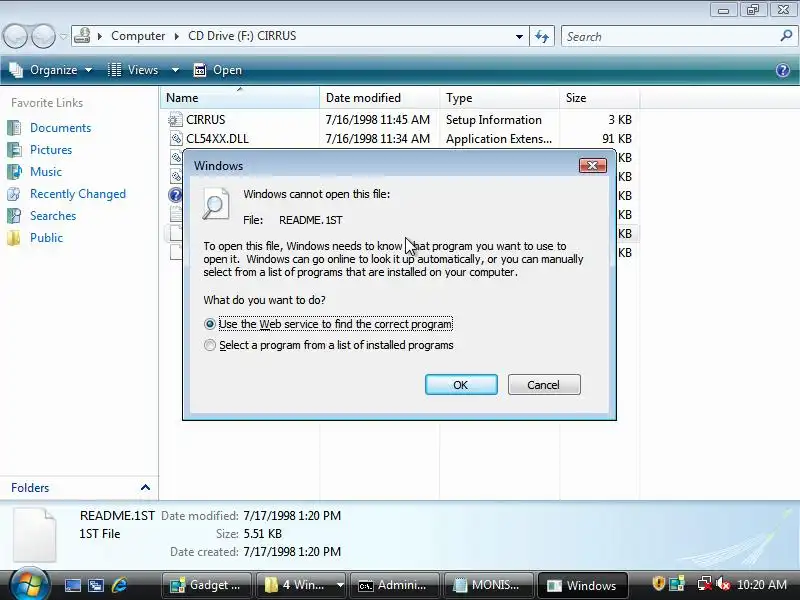Switch to Windows taskbar button
800x600 pixels.
tap(583, 585)
